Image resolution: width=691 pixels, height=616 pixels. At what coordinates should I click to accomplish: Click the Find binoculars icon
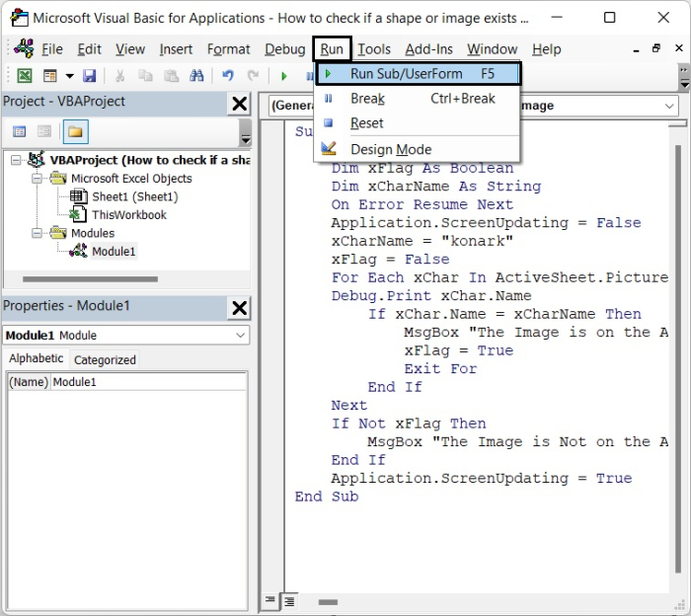[x=195, y=76]
